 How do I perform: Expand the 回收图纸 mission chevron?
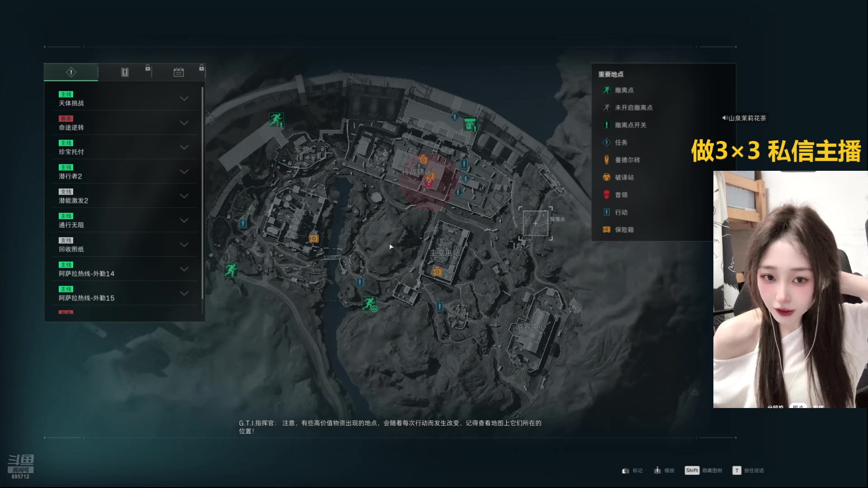coord(184,244)
